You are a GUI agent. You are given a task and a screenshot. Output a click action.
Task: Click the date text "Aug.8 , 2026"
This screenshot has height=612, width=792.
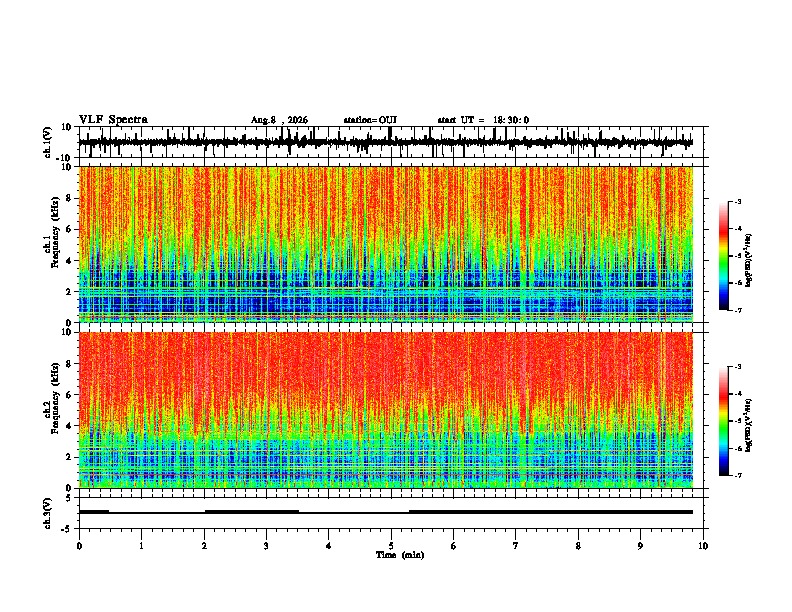click(x=279, y=120)
